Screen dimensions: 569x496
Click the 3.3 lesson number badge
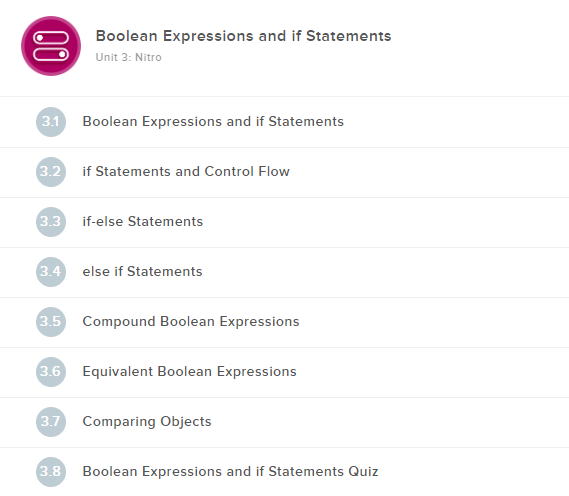pos(51,222)
